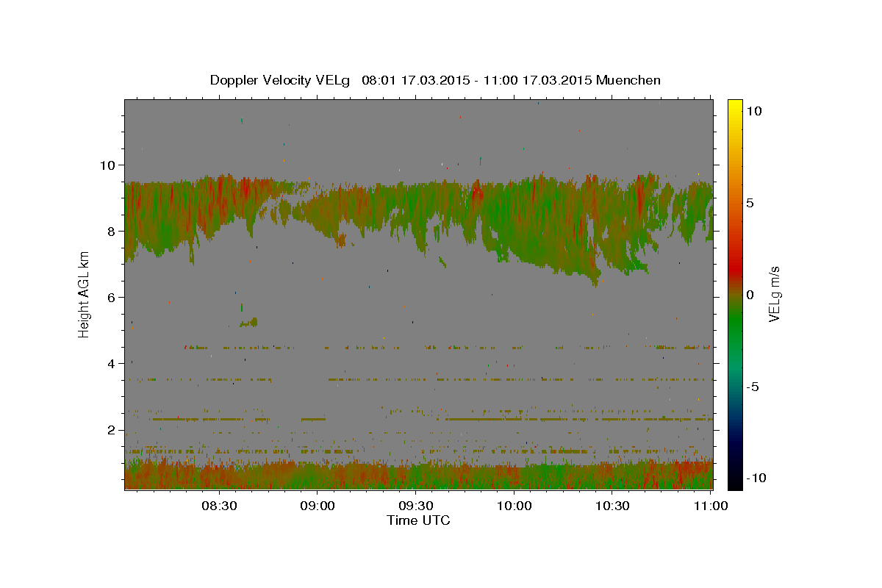This screenshot has width=882, height=588.
Task: Click the 'Muenchen' location in the title
Action: click(x=628, y=80)
